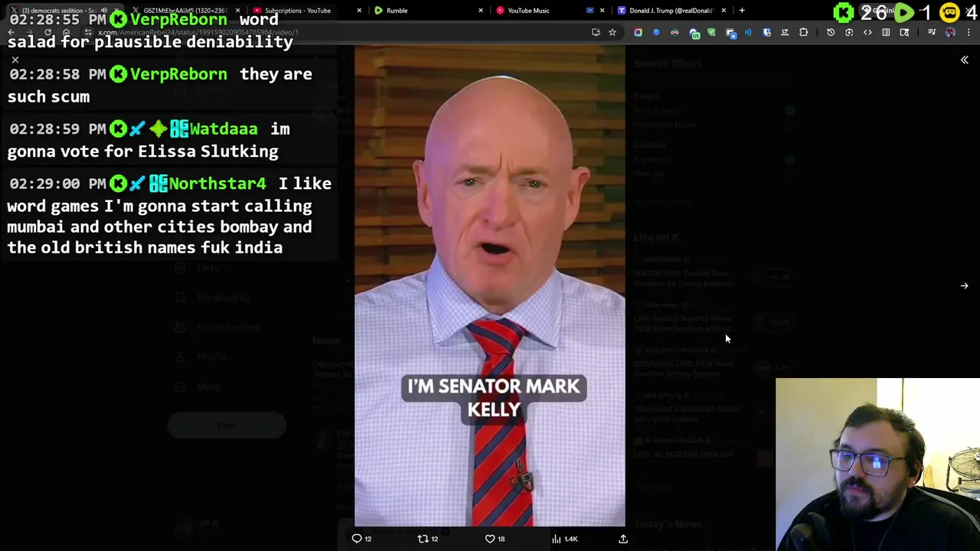Click the Rumble viewer count overlay icon

tap(904, 12)
